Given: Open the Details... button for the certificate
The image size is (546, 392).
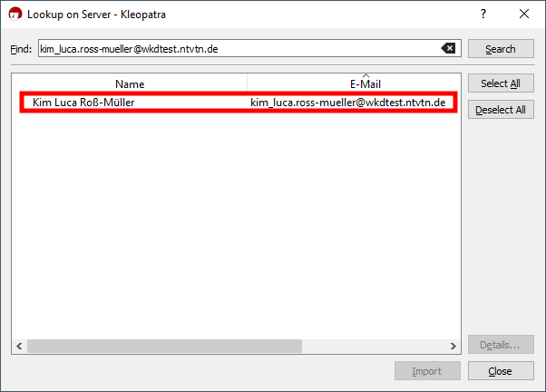Looking at the screenshot, I should click(500, 345).
